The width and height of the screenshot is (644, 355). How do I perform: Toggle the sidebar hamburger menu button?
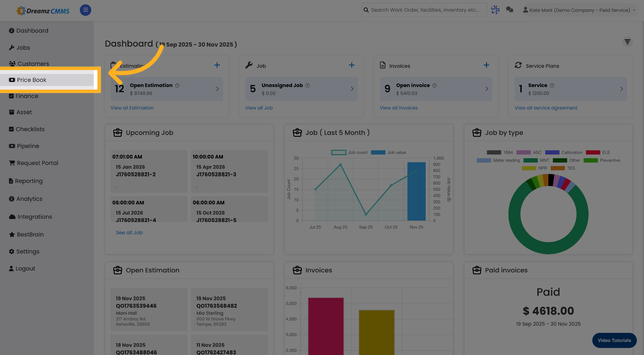86,10
